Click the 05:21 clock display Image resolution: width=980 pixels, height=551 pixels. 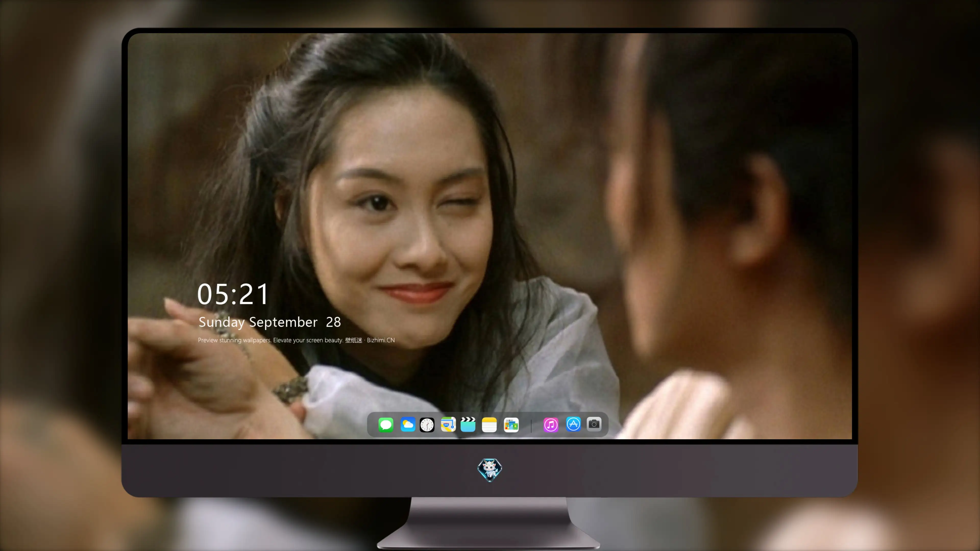tap(233, 294)
